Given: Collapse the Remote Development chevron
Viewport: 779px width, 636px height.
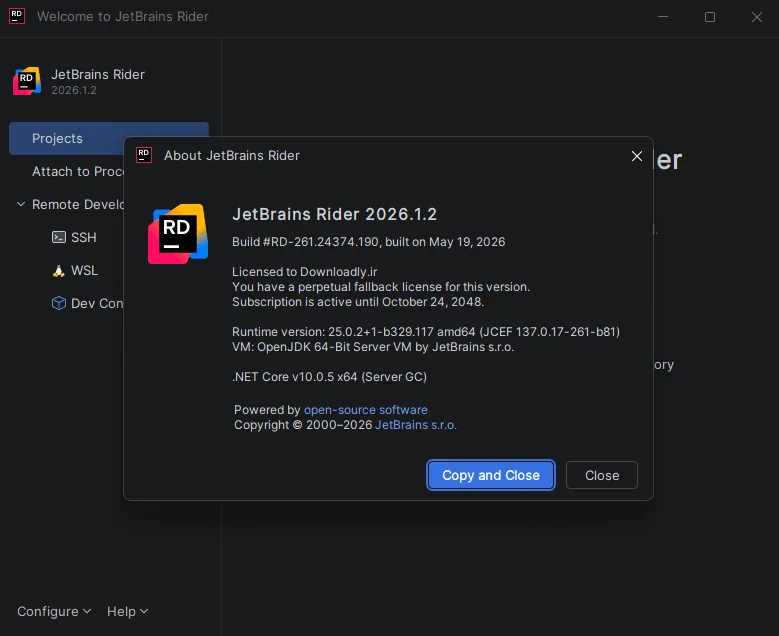Looking at the screenshot, I should click(21, 204).
